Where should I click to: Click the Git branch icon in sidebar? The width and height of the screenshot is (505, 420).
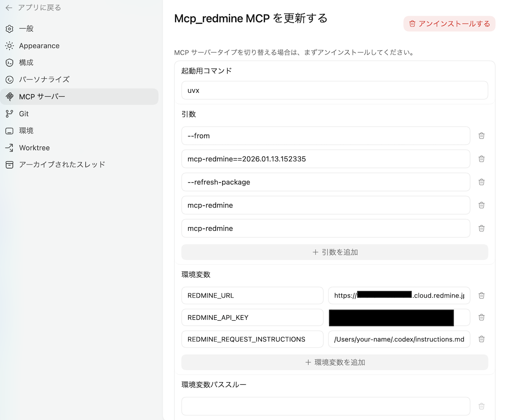point(9,114)
